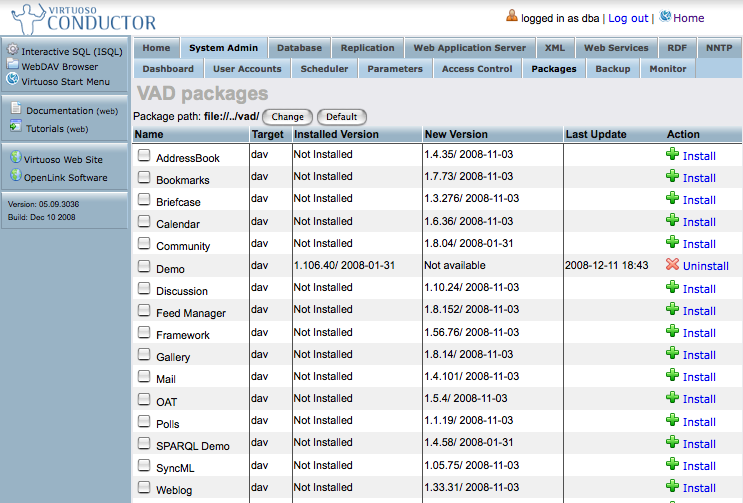Click the Virtuoso Web Site globe icon
Viewport: 743px width, 503px height.
(16, 157)
